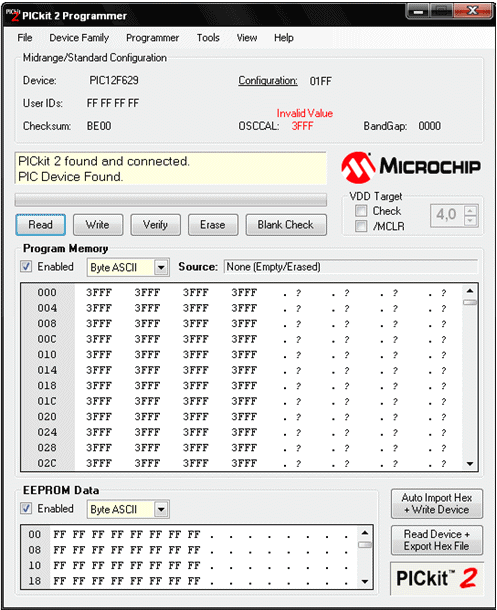Click first 3FFF cell in row 004
The image size is (497, 610).
click(99, 308)
